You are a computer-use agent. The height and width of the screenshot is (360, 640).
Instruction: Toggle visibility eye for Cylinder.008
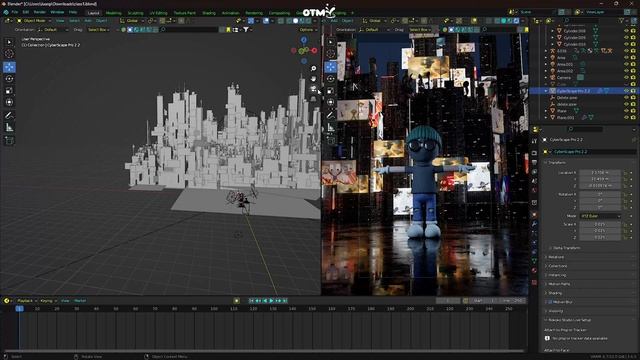coord(627,31)
